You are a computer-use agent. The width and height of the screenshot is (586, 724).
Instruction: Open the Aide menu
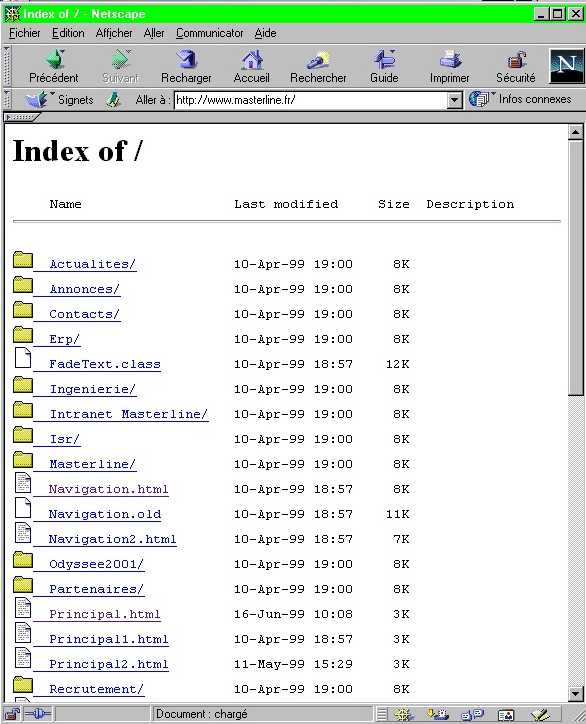pos(265,33)
